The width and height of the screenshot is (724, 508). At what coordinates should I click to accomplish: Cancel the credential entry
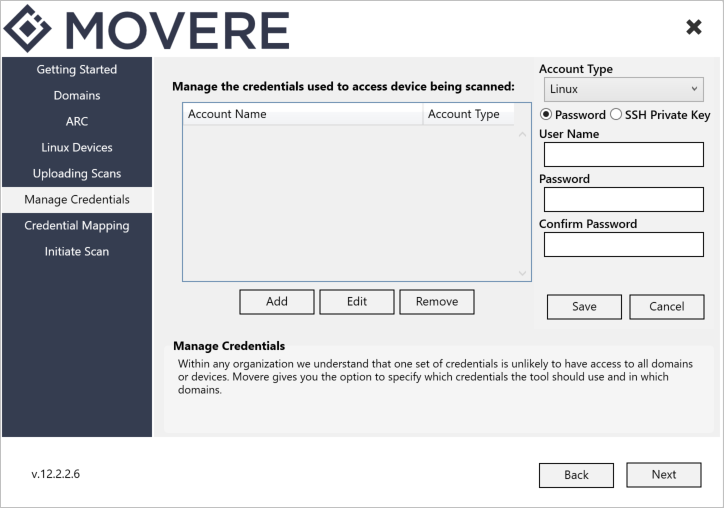667,307
